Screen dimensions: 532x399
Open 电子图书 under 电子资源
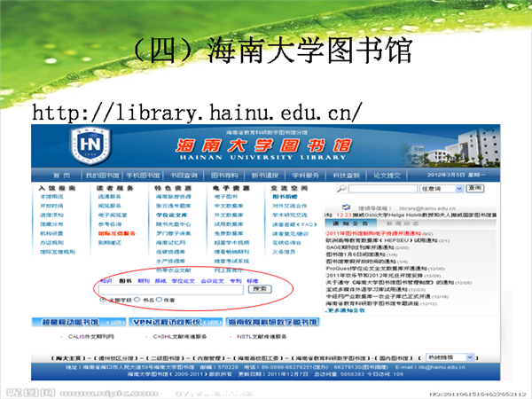tap(226, 197)
